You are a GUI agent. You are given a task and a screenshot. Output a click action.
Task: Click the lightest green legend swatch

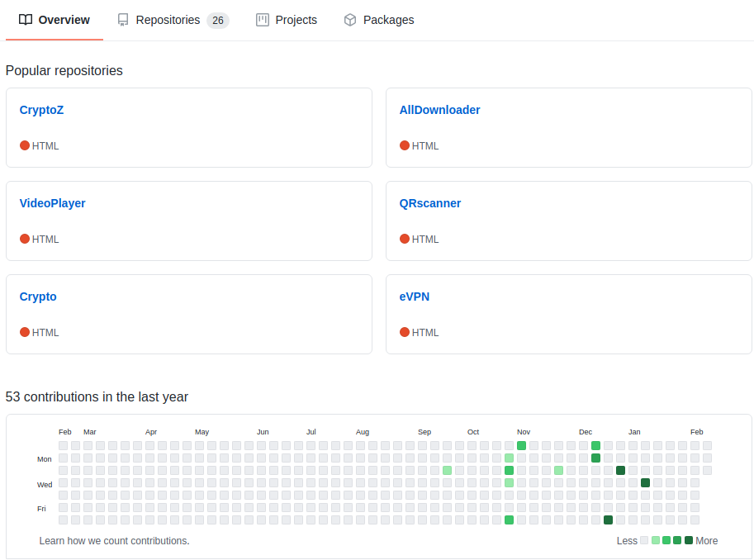656,540
